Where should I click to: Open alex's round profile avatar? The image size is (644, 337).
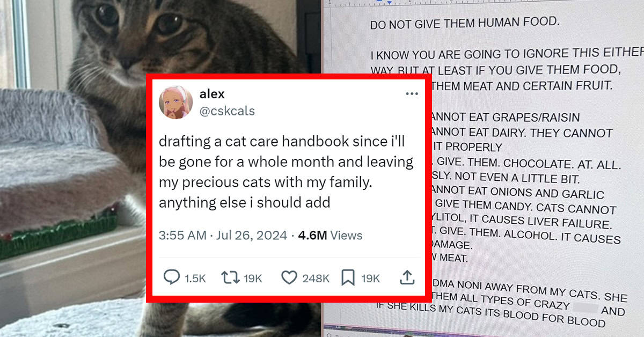[x=176, y=102]
